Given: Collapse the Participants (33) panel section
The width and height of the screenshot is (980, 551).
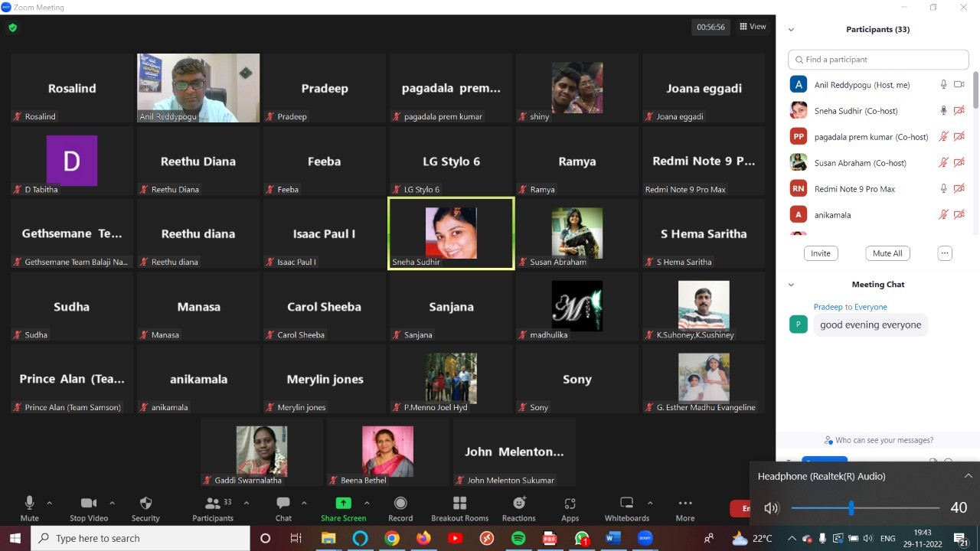Looking at the screenshot, I should click(791, 30).
